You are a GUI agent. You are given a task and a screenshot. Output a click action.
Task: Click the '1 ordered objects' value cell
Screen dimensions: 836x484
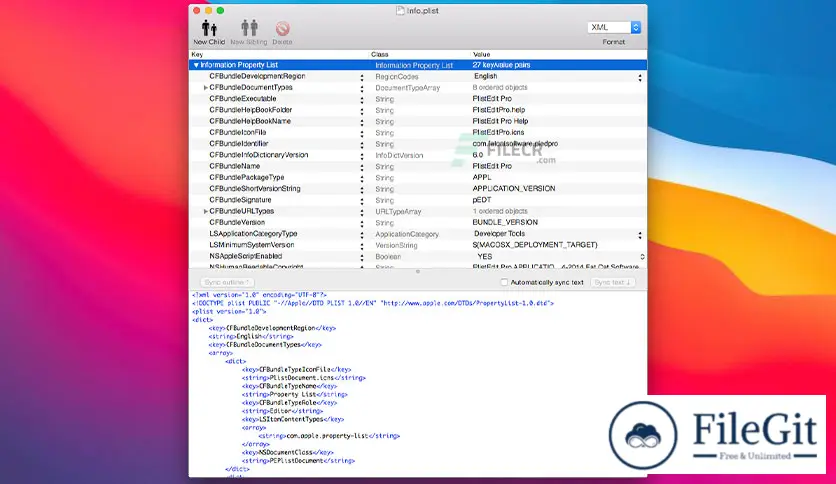tap(500, 211)
